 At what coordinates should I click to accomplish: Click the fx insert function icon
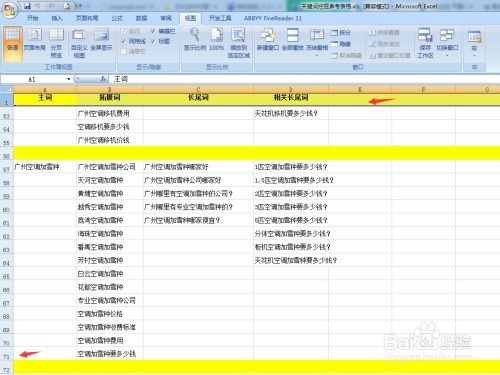tap(103, 79)
